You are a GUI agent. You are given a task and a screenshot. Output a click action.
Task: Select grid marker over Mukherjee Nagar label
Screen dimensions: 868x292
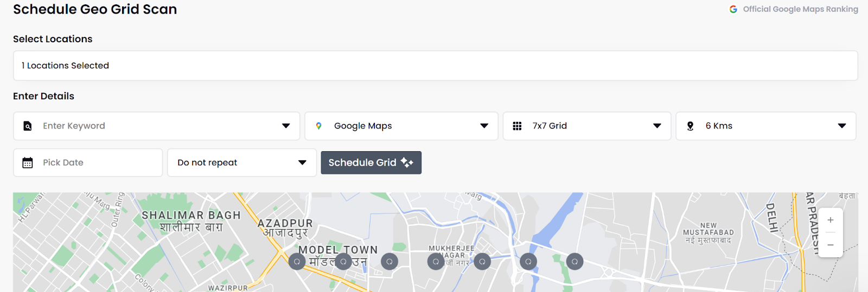point(436,262)
